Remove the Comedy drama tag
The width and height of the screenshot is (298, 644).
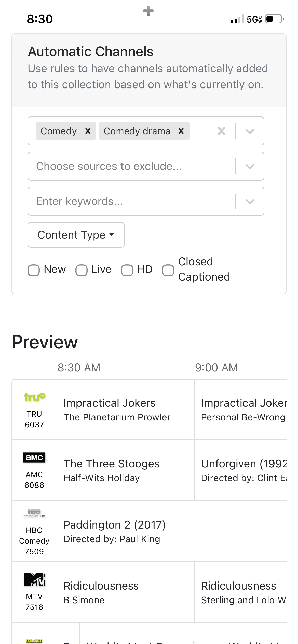(181, 131)
